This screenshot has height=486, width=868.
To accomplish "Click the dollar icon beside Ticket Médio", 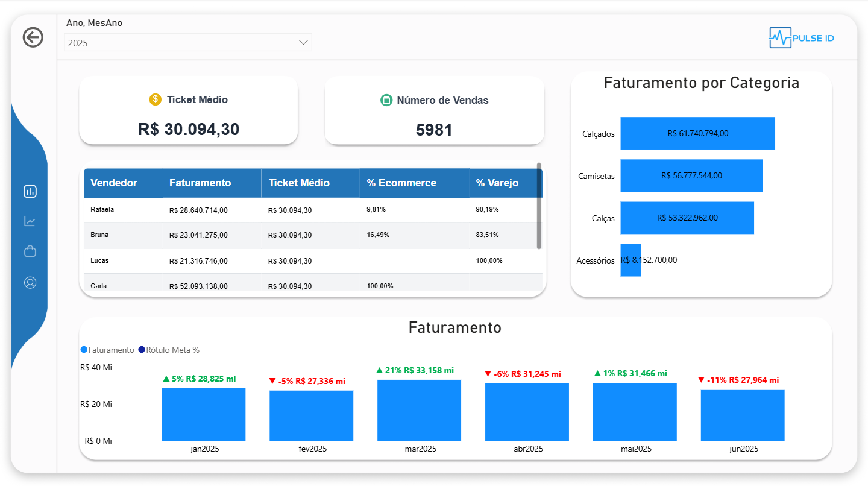I will (155, 99).
